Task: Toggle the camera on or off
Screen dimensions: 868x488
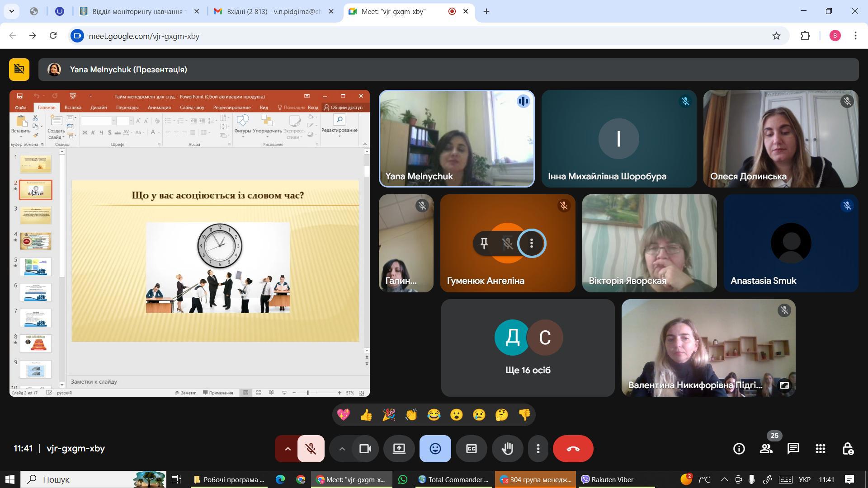Action: click(365, 449)
